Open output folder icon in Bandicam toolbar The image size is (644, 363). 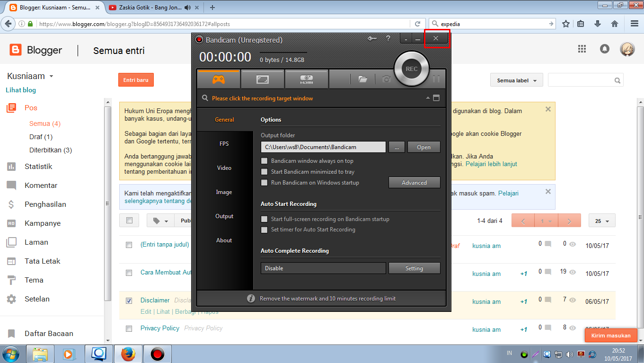[x=363, y=80]
